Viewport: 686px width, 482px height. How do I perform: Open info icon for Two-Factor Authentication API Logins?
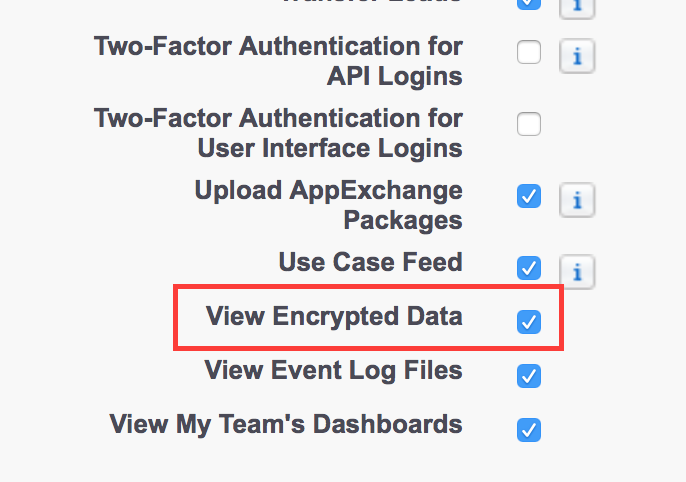[x=577, y=56]
